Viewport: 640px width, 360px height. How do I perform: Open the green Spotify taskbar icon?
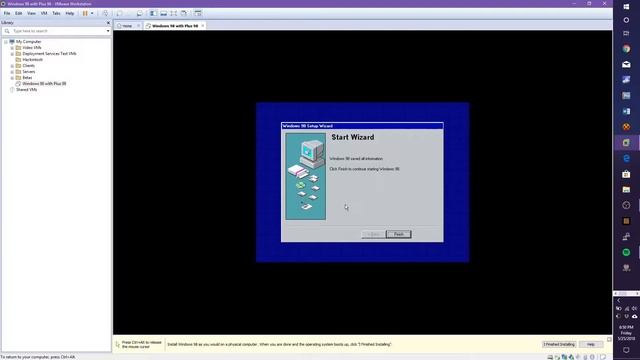click(x=627, y=253)
